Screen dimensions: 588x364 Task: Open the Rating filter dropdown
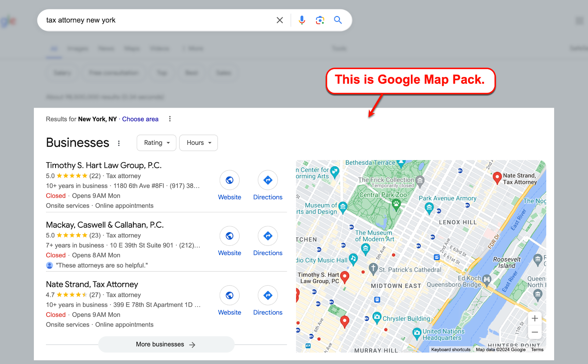click(156, 143)
